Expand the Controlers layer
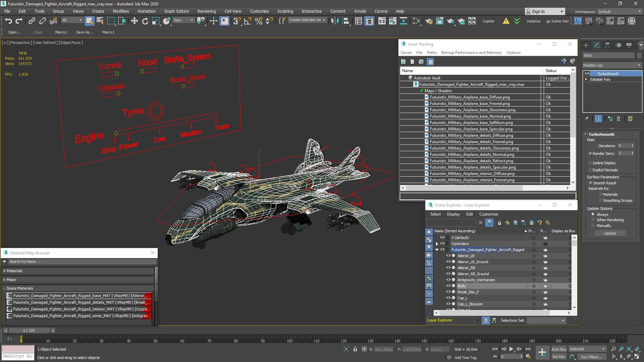644x362 pixels. (x=437, y=244)
